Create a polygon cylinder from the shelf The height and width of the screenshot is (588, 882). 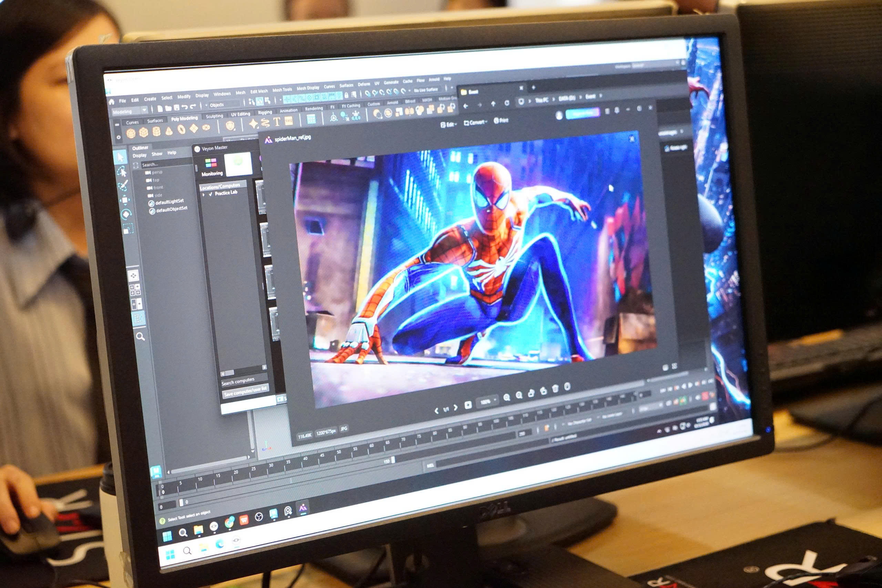pyautogui.click(x=157, y=131)
